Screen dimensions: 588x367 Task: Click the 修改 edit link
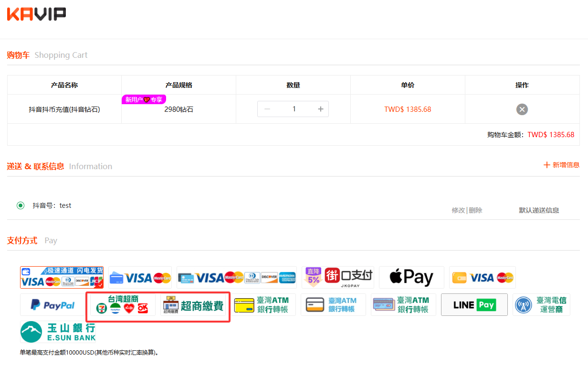[x=458, y=210]
